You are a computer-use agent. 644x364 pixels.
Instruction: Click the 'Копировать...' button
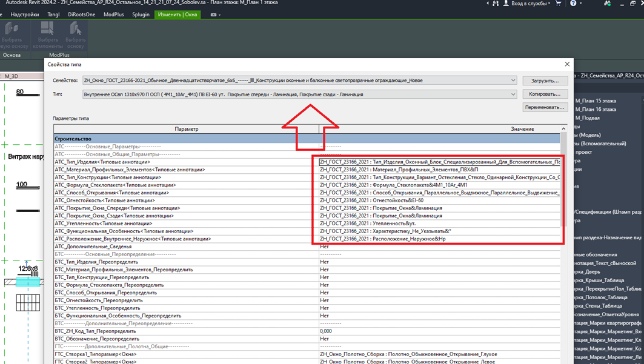[x=545, y=94]
